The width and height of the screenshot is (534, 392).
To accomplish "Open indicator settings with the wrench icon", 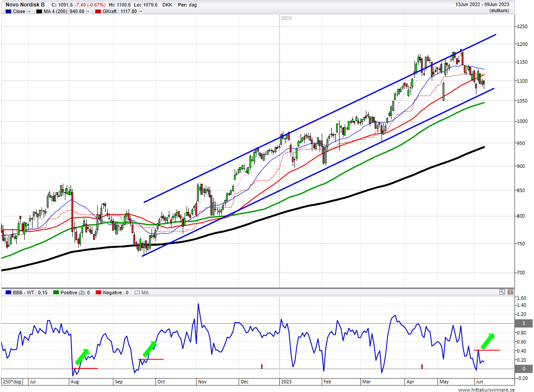I will [502, 292].
